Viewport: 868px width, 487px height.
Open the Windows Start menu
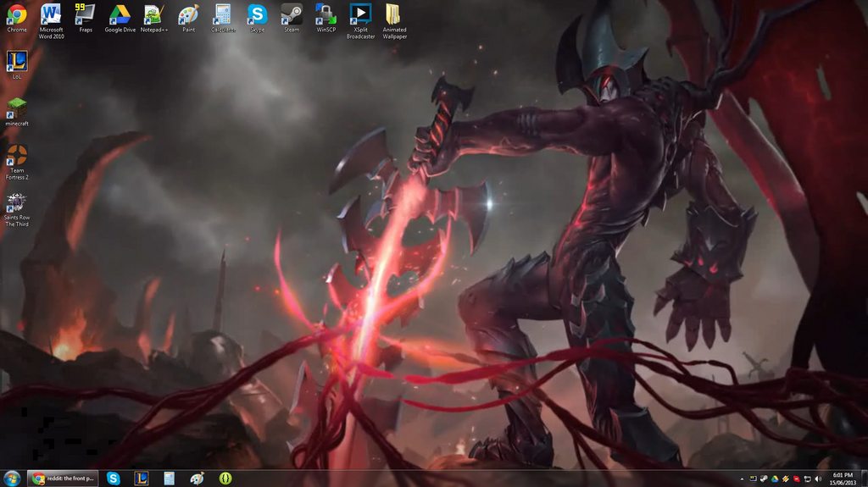point(12,479)
